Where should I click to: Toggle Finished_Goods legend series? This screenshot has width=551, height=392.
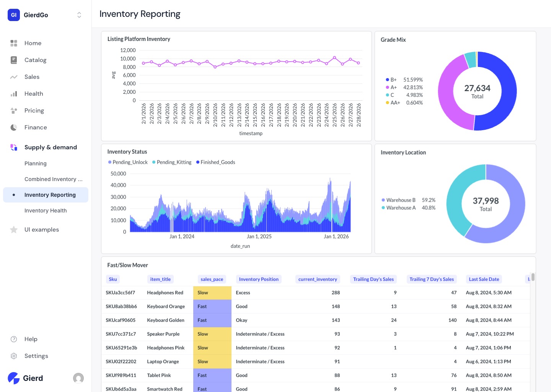(x=215, y=162)
